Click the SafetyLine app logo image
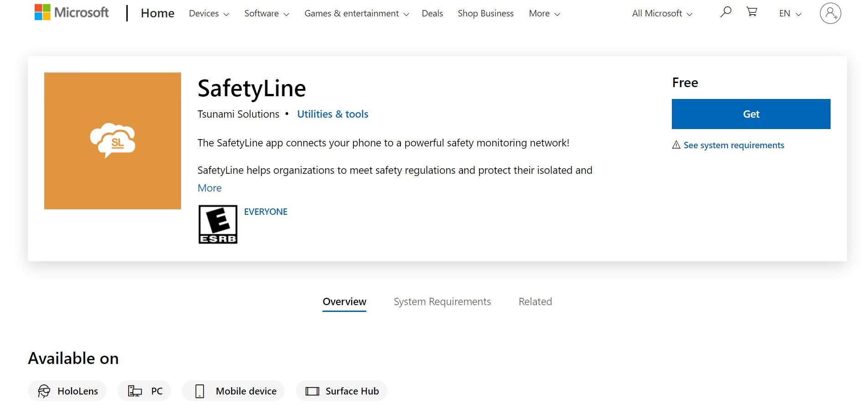868x410 pixels. coord(113,141)
